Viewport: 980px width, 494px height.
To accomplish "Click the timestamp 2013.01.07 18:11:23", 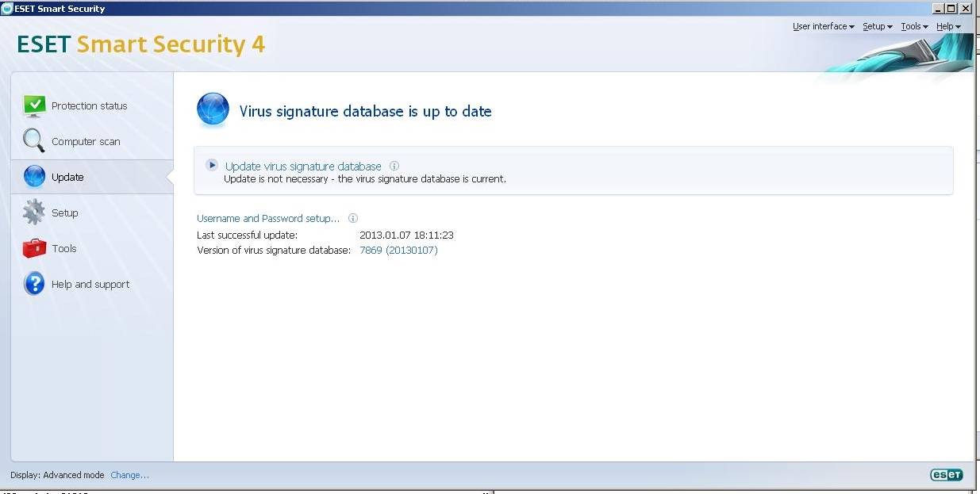I will (406, 236).
